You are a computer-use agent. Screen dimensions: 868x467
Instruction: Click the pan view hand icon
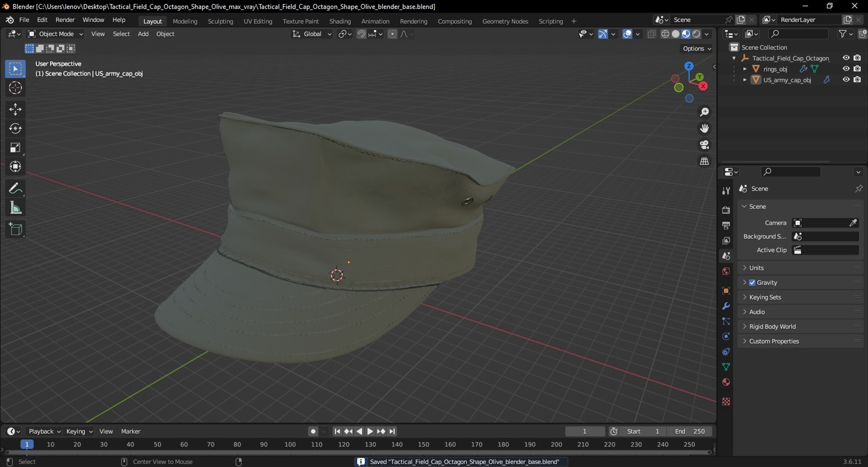pos(704,129)
